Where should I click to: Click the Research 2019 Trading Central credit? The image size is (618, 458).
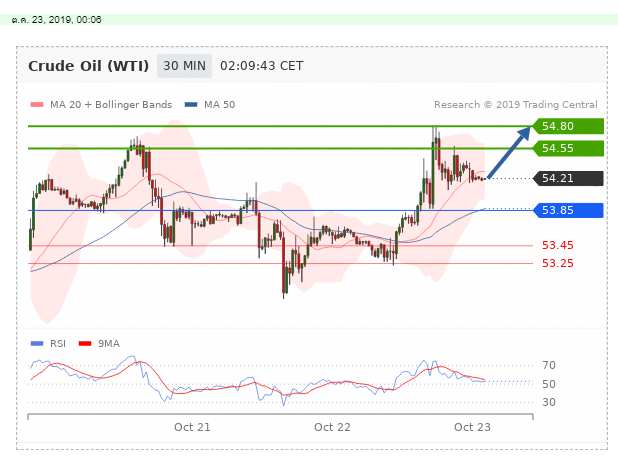[x=516, y=105]
